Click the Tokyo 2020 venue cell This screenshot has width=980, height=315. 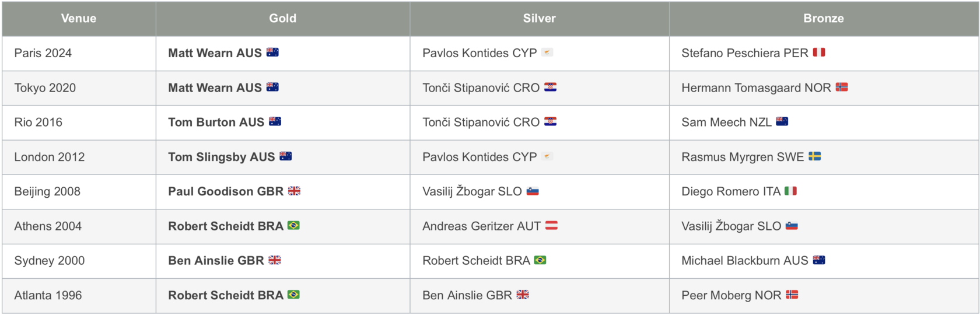(79, 88)
